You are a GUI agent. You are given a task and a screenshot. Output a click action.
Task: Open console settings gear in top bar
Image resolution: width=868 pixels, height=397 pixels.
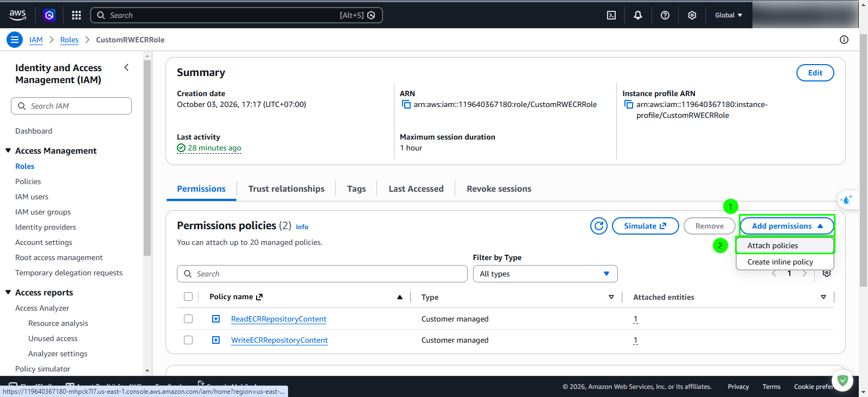[x=692, y=15]
